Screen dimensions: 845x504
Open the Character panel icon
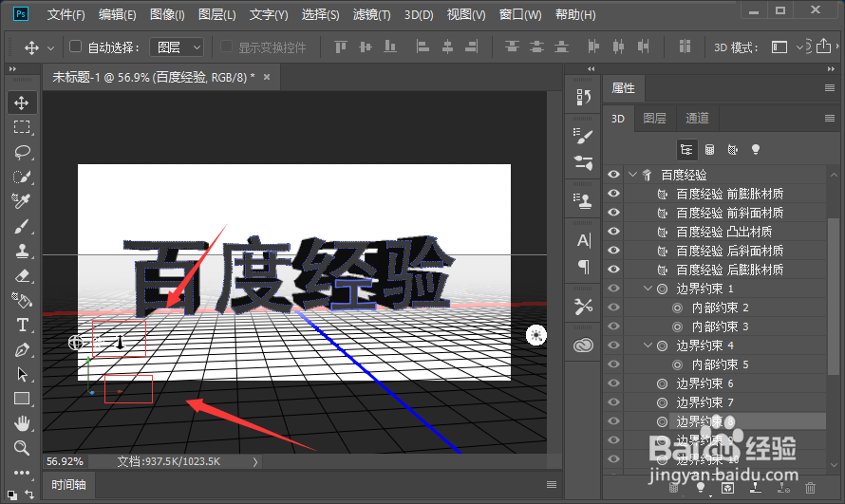(583, 240)
